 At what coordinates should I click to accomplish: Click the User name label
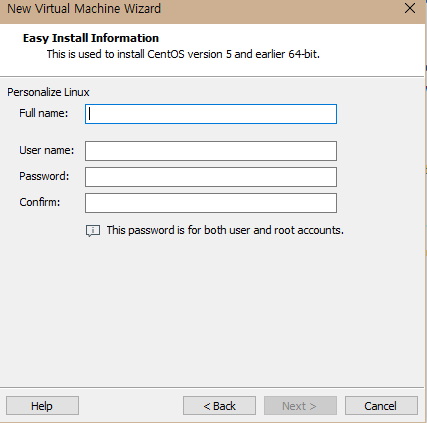[x=47, y=150]
